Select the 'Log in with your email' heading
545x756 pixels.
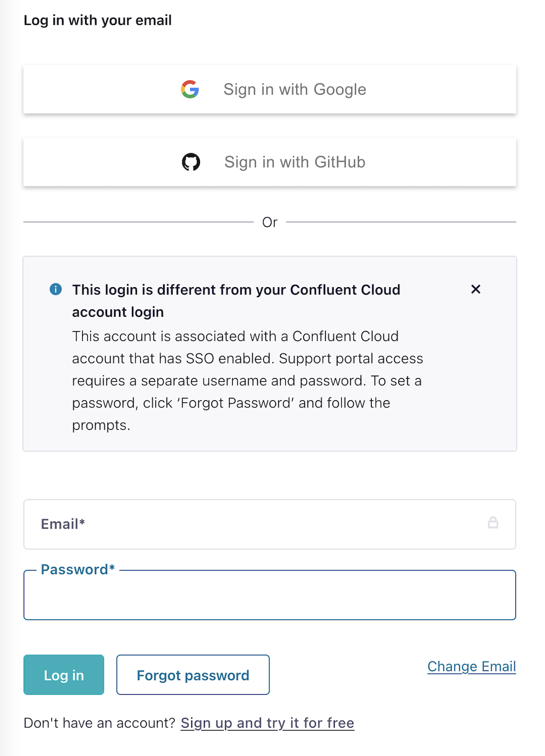pos(98,20)
